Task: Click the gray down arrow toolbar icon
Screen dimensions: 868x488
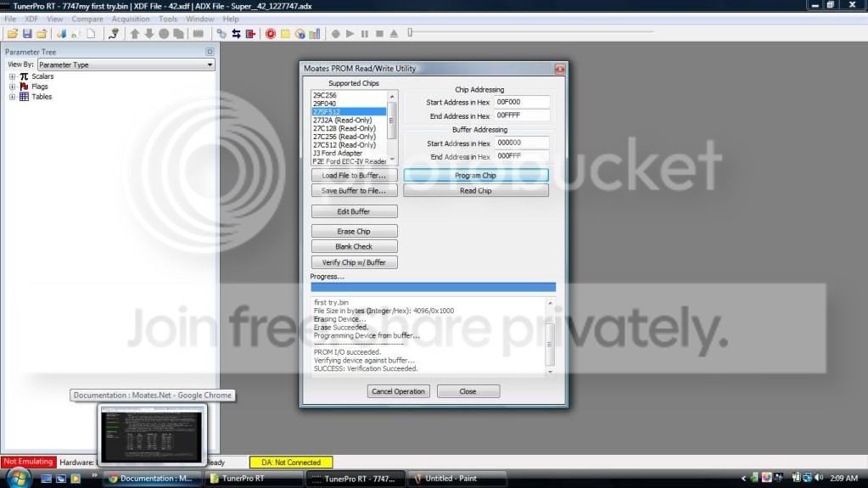Action: point(149,34)
